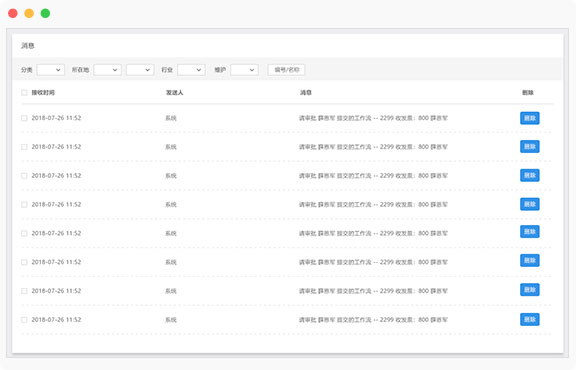Click 删除 on the last message row
The height and width of the screenshot is (370, 576).
(530, 319)
